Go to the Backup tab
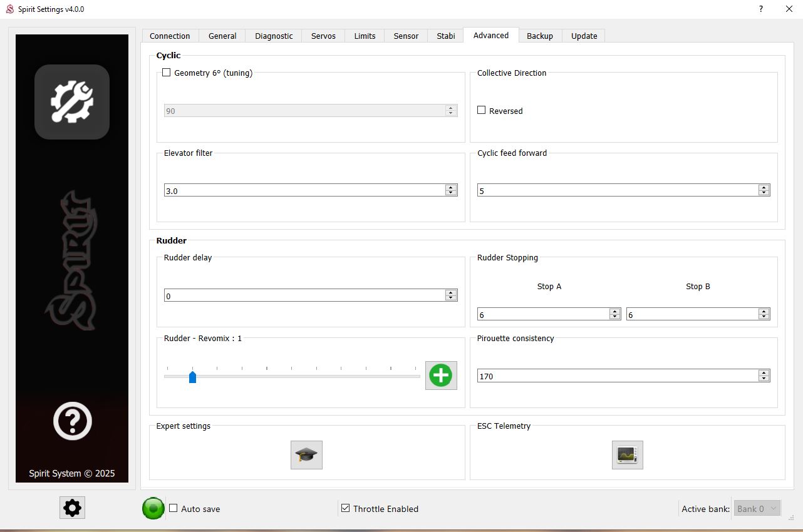This screenshot has width=803, height=532. pos(539,36)
